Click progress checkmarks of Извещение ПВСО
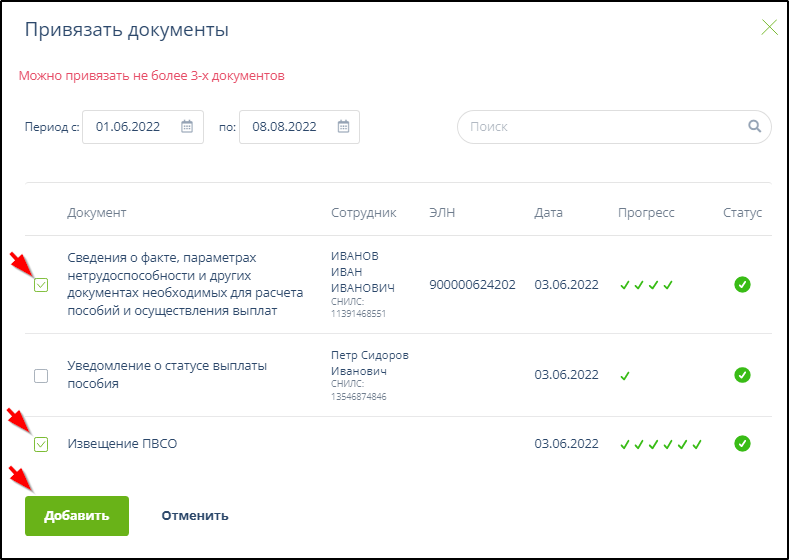 [661, 444]
